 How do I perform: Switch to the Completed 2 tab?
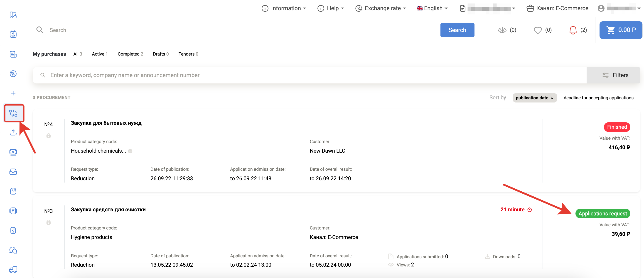(130, 54)
